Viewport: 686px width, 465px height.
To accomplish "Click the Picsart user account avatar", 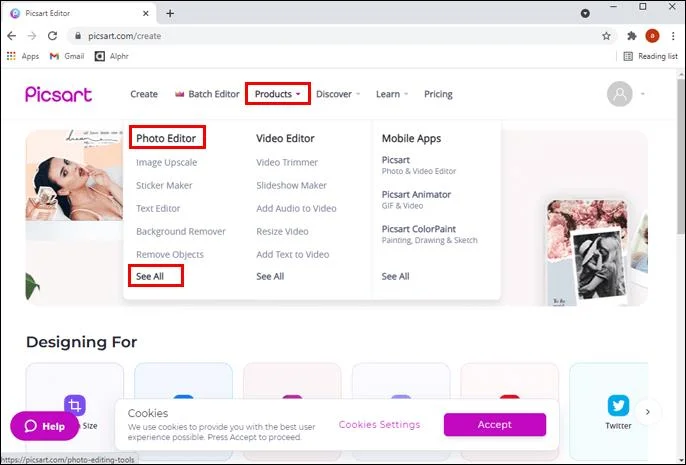I will coord(620,94).
